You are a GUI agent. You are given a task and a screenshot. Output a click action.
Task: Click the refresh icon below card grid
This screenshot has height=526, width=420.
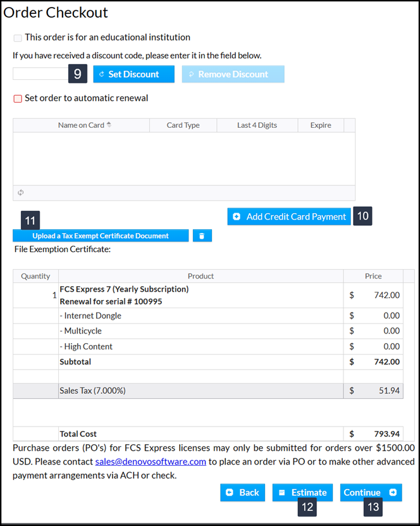coord(21,192)
